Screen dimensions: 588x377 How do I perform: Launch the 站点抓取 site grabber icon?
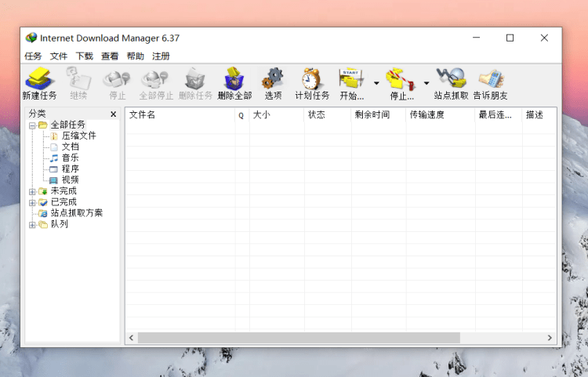pos(451,78)
